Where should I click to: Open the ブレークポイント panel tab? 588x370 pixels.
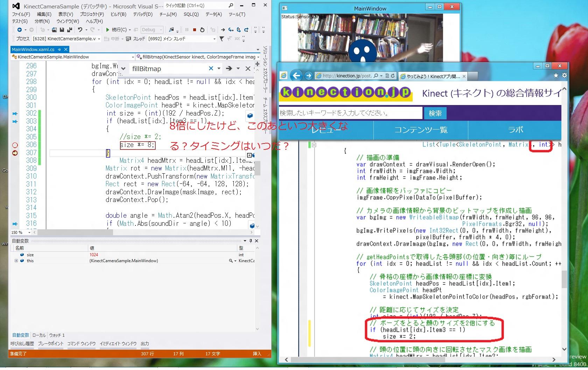click(x=51, y=344)
